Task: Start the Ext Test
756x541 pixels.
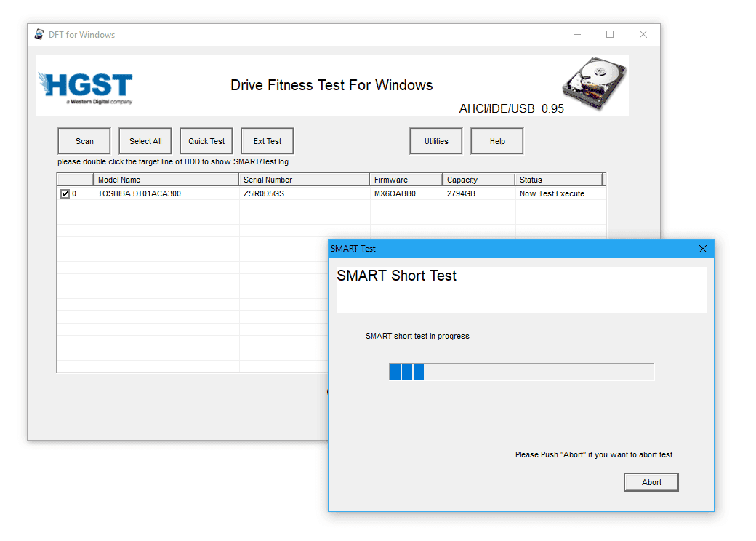Action: click(268, 141)
